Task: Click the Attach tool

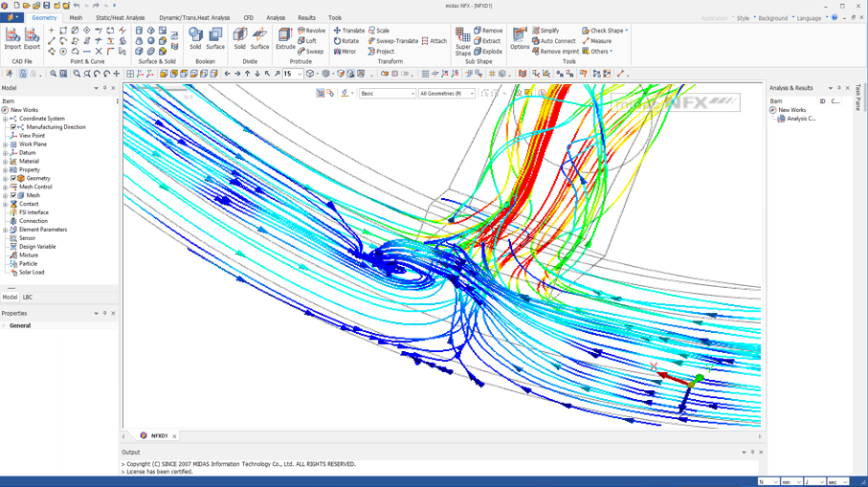Action: coord(434,41)
